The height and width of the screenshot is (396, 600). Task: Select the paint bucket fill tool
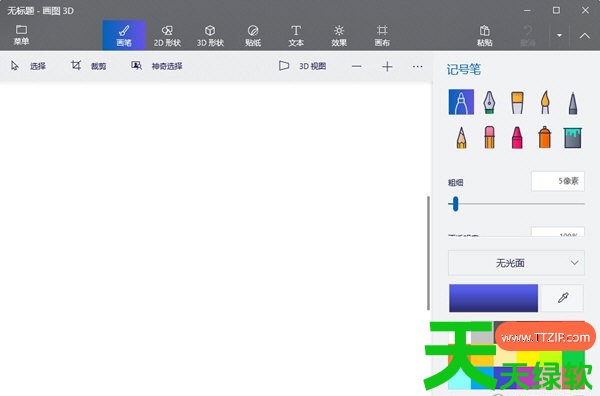point(572,137)
